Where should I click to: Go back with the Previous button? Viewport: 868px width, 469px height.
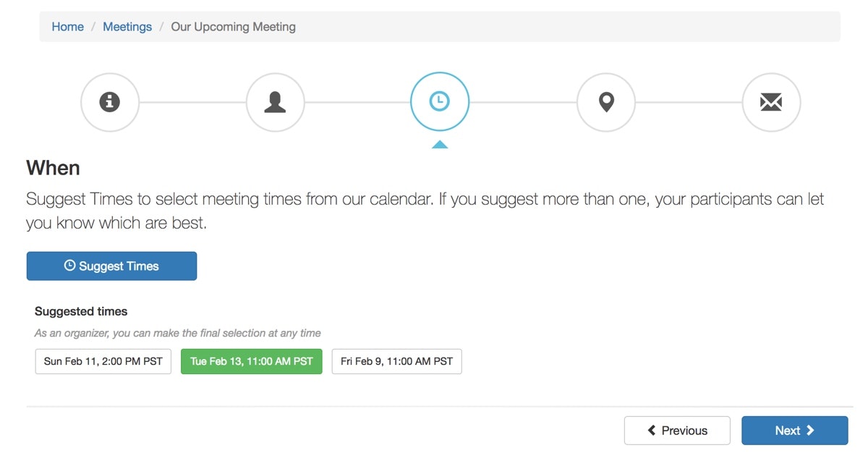tap(677, 430)
